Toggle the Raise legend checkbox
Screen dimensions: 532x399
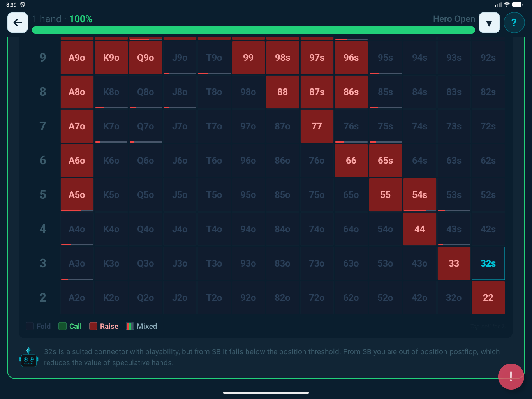pos(93,326)
